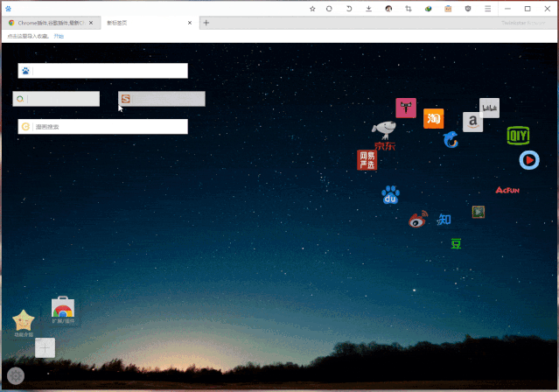This screenshot has width=559, height=392.
Task: Close the Chrome plugins tab
Action: point(91,23)
